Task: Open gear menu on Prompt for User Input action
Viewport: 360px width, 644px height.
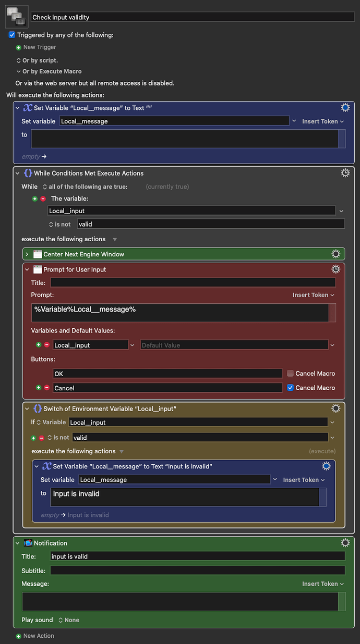Action: pos(335,269)
